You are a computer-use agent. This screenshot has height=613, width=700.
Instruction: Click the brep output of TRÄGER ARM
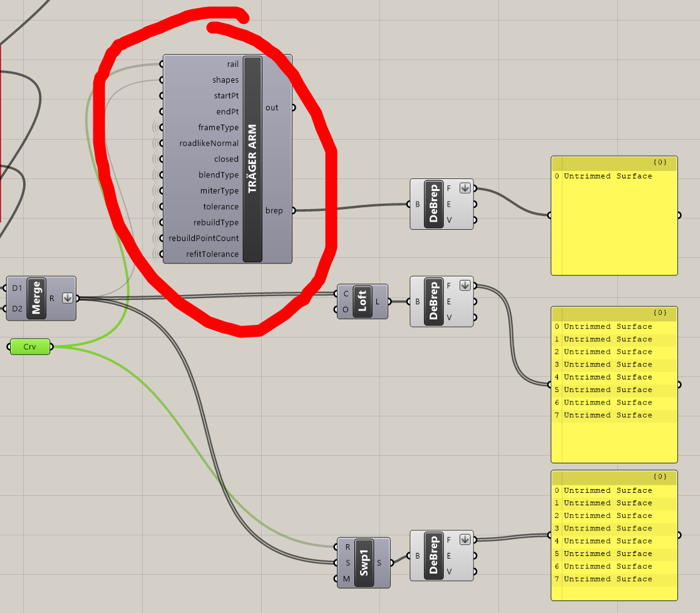pos(274,210)
